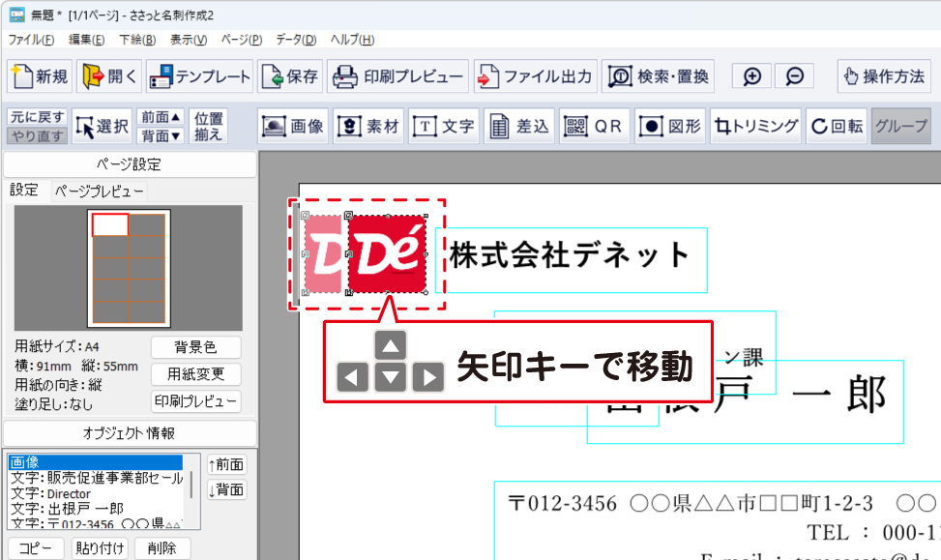Open 検索・置換 search and replace
The width and height of the screenshot is (941, 560).
pos(659,76)
